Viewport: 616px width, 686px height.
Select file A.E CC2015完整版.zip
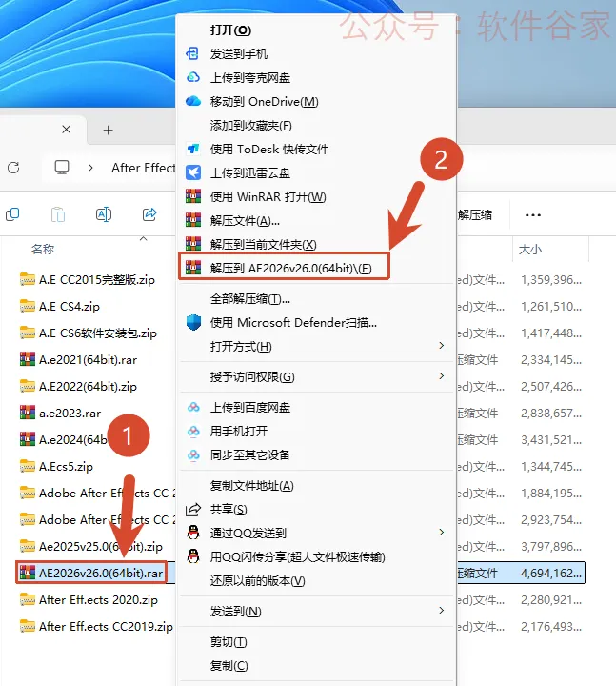coord(96,279)
